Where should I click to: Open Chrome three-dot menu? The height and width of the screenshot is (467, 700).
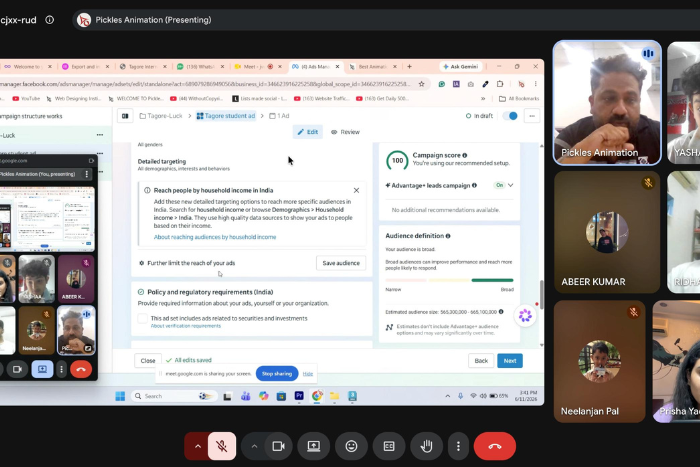pyautogui.click(x=535, y=83)
